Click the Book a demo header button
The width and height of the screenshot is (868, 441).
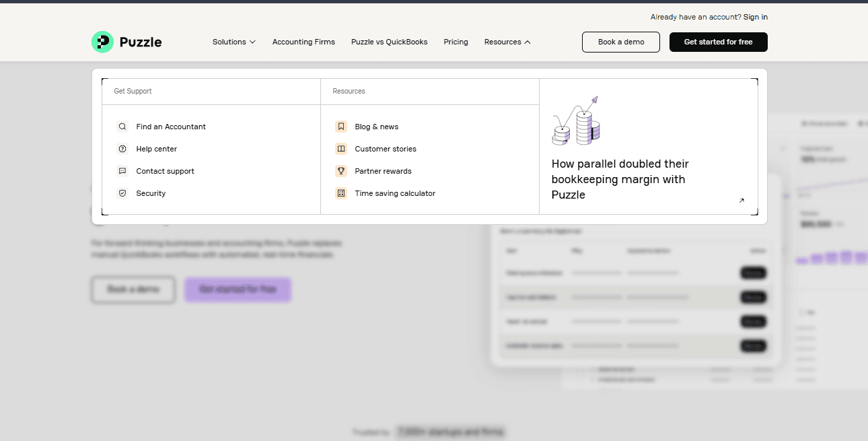point(621,42)
